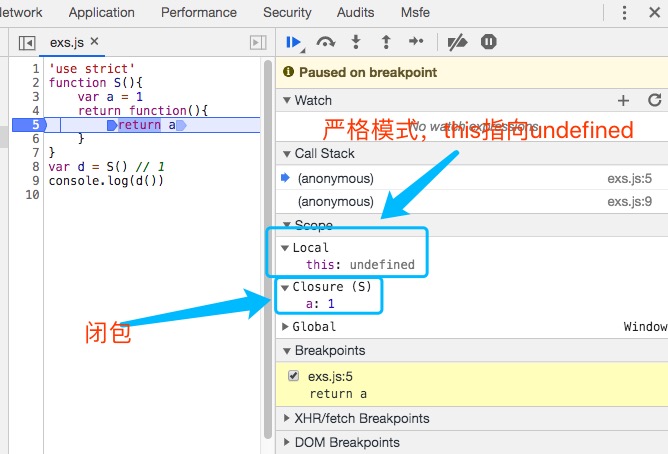The height and width of the screenshot is (454, 668).
Task: Expand XHR/fetch Breakpoints section
Action: pos(286,419)
